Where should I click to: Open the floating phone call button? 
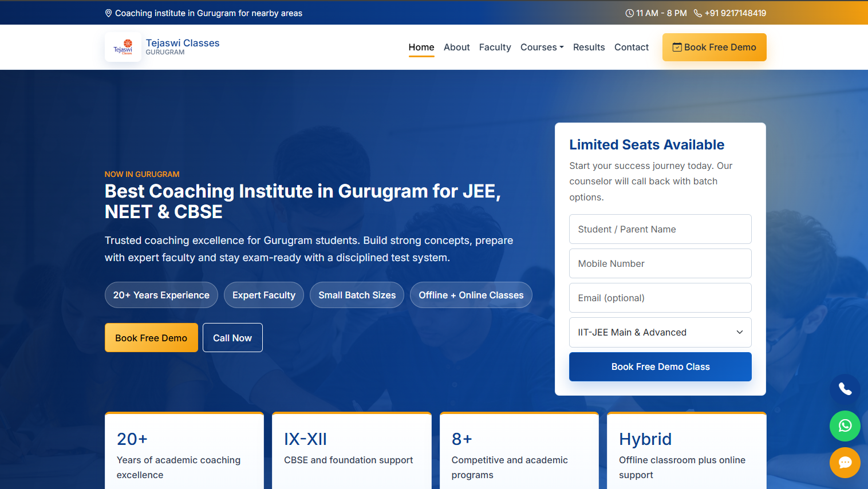tap(845, 389)
